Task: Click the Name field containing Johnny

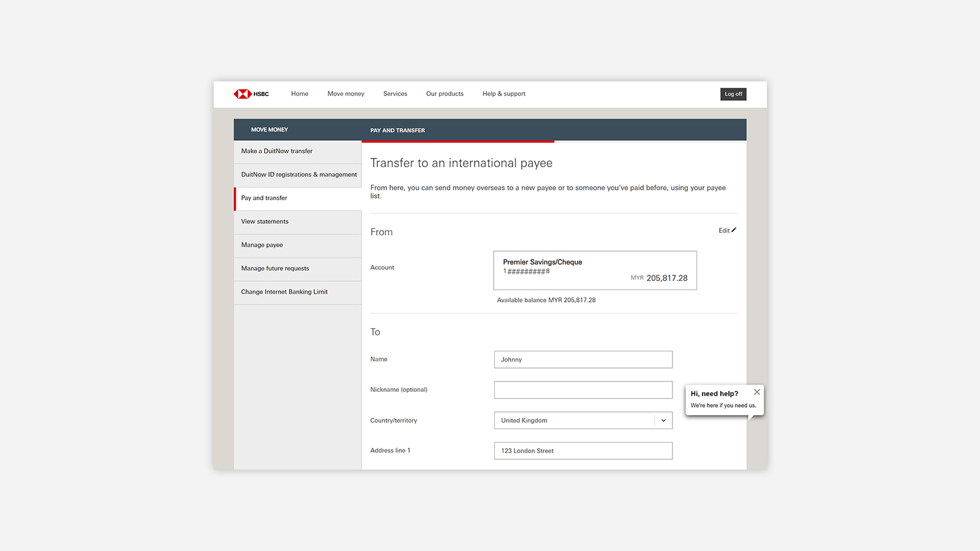Action: pos(583,359)
